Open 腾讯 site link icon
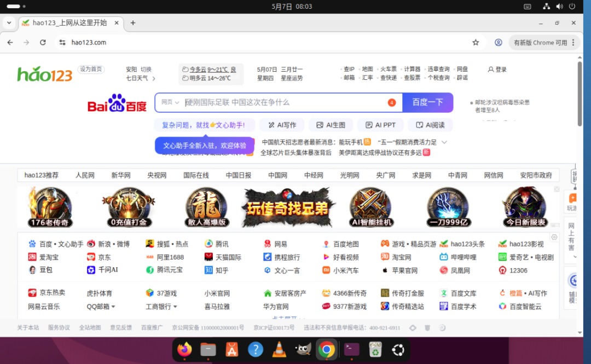The image size is (591, 364). (216, 244)
